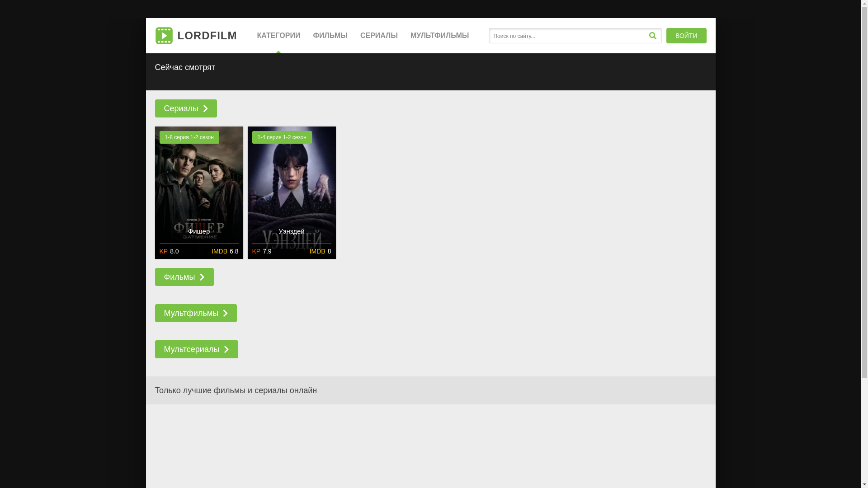
Task: Click the Мультфильмы chevron arrow
Action: point(225,313)
